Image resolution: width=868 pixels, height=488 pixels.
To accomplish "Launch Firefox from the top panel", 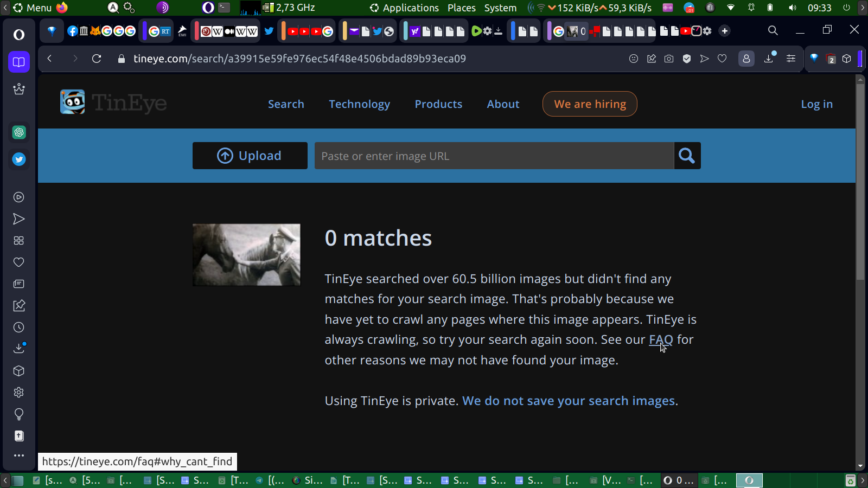I will (62, 8).
